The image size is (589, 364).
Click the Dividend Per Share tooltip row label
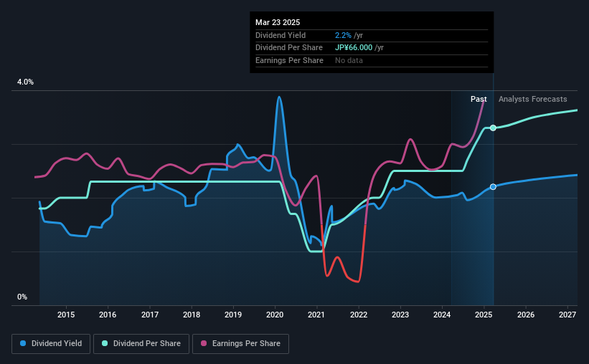click(289, 48)
